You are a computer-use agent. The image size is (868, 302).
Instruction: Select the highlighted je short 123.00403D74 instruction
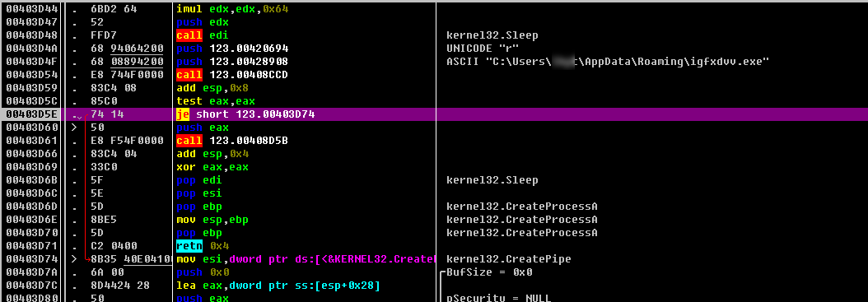coord(247,114)
